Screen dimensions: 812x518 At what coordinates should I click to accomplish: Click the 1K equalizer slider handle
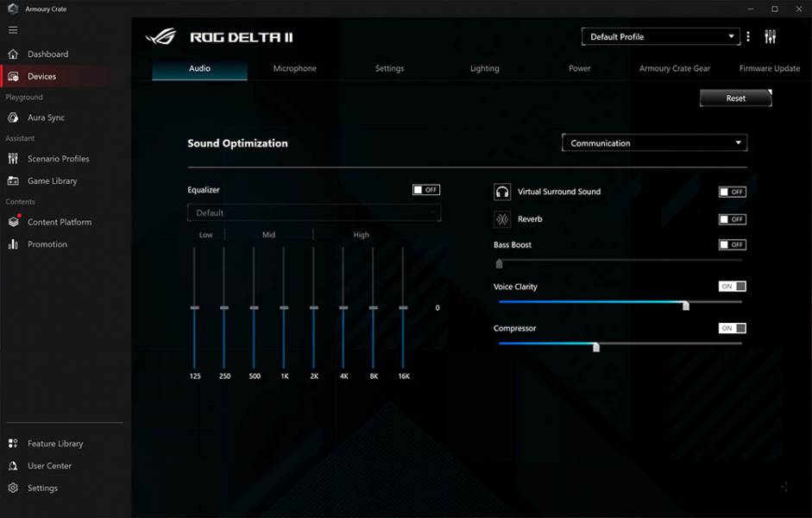click(x=284, y=307)
